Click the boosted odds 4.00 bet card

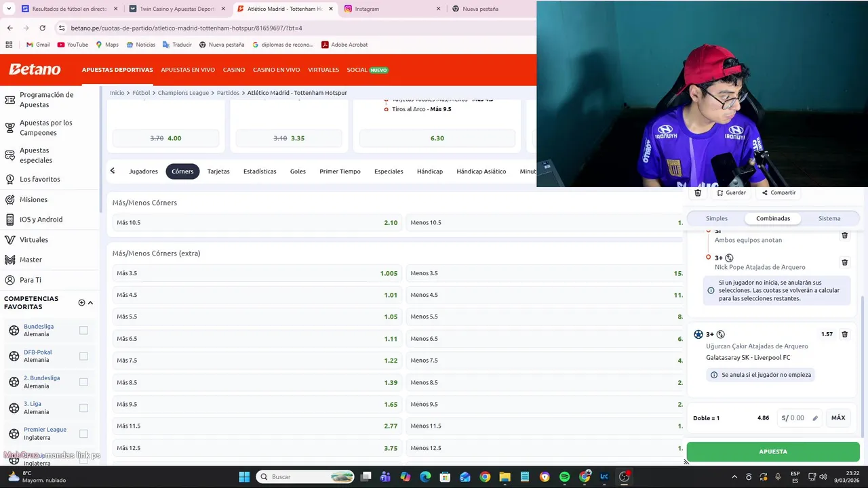click(165, 138)
